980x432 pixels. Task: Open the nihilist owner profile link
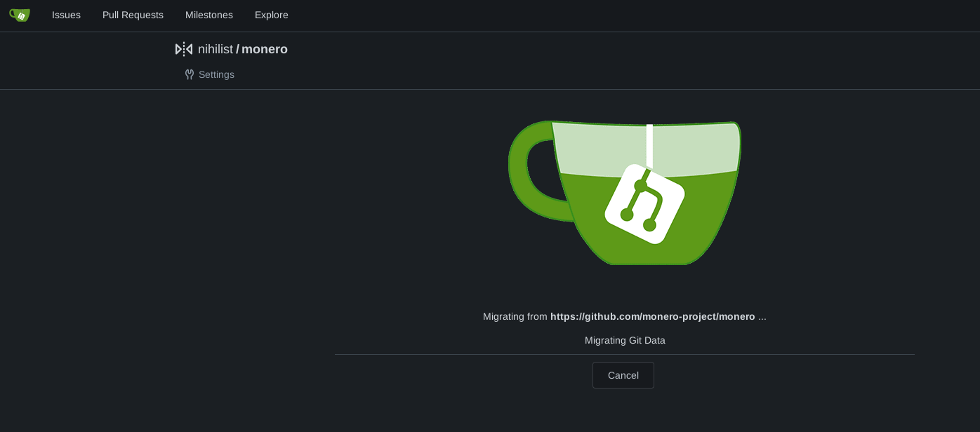tap(215, 49)
